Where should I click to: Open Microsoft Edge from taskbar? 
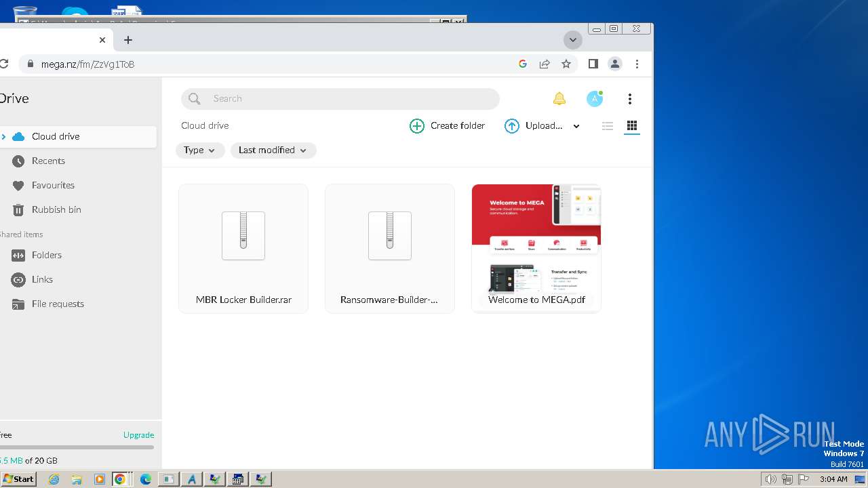(x=146, y=479)
